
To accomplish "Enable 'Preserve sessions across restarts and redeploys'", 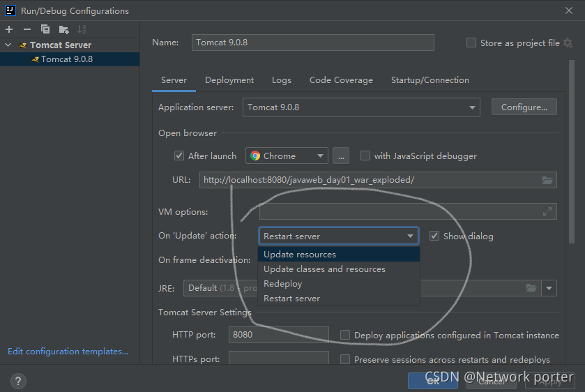I will point(345,359).
